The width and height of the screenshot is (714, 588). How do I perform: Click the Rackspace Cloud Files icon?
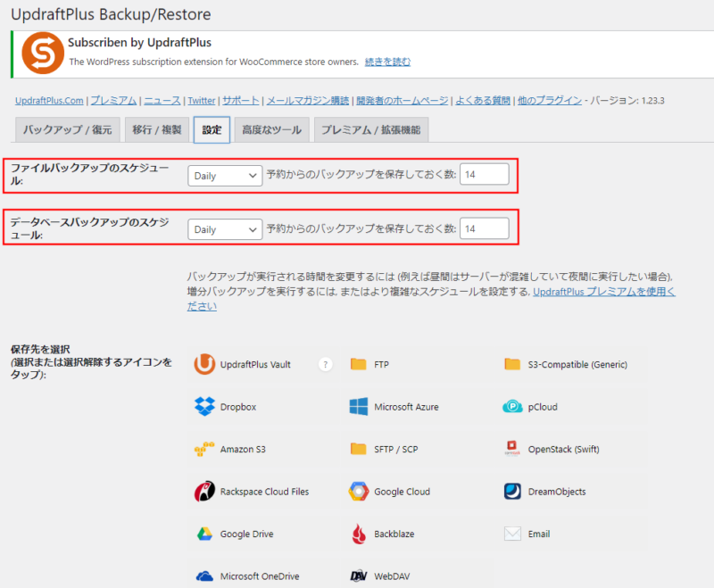click(204, 492)
